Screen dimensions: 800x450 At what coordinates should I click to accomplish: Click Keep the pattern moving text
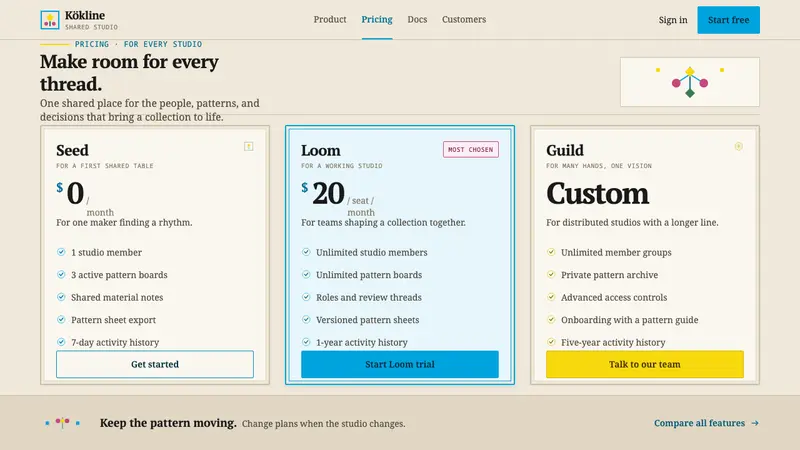pos(168,423)
